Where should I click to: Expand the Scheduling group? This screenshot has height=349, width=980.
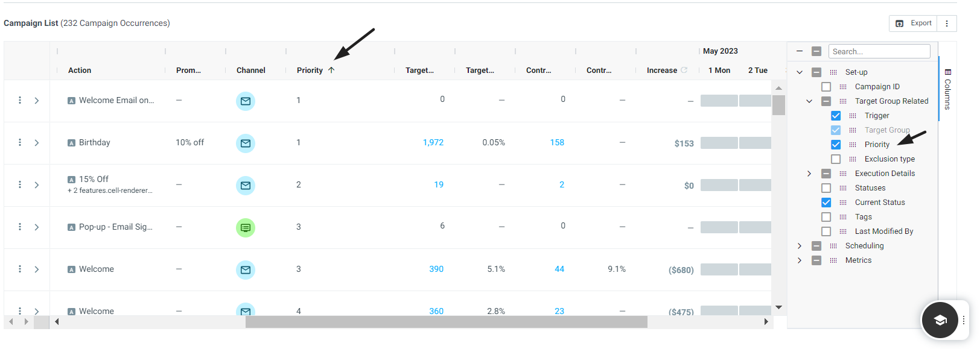point(800,246)
